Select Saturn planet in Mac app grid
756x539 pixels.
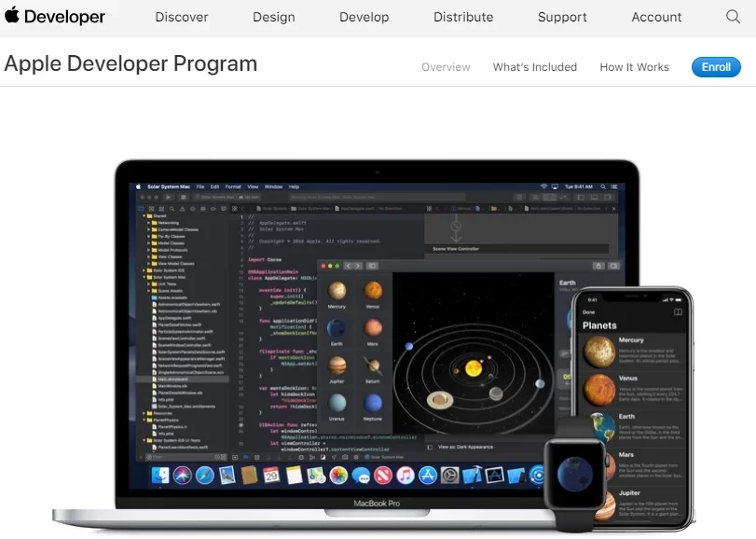pyautogui.click(x=373, y=369)
